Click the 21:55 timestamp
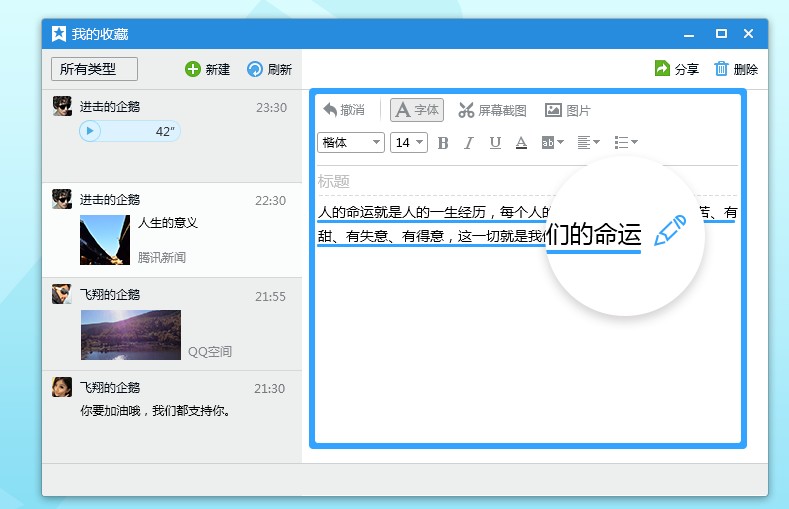This screenshot has width=789, height=509. (270, 297)
